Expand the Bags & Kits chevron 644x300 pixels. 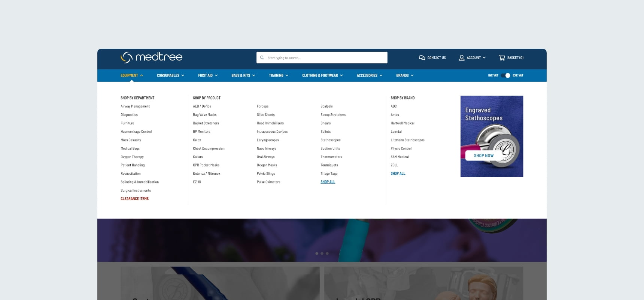click(x=253, y=75)
